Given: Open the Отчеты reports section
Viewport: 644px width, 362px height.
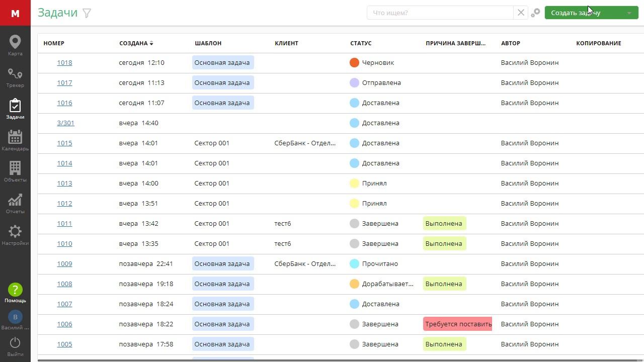Looking at the screenshot, I should pyautogui.click(x=15, y=203).
